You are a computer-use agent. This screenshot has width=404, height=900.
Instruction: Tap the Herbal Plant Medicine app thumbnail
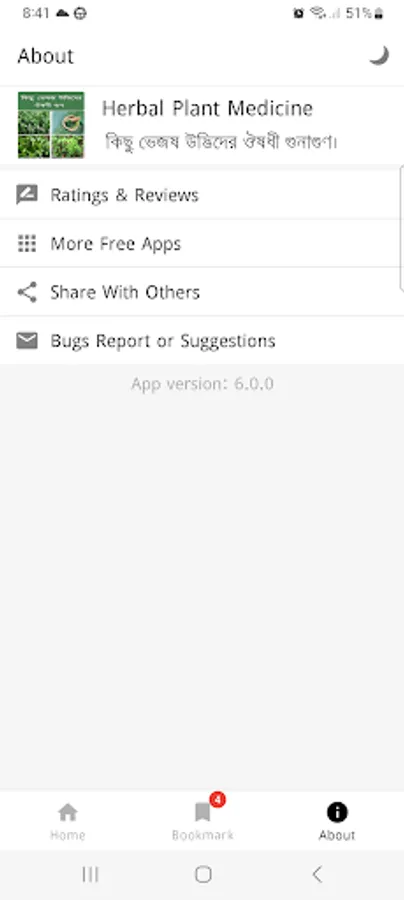pos(51,125)
